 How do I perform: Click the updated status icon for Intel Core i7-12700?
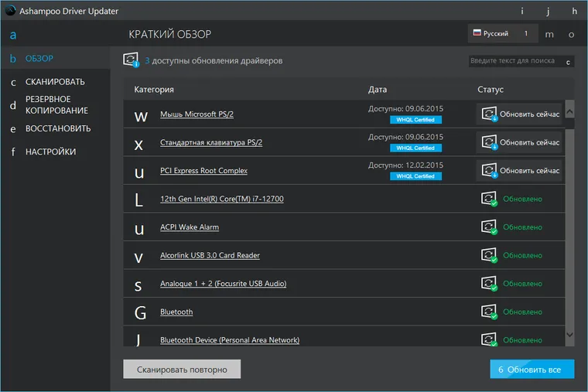489,199
